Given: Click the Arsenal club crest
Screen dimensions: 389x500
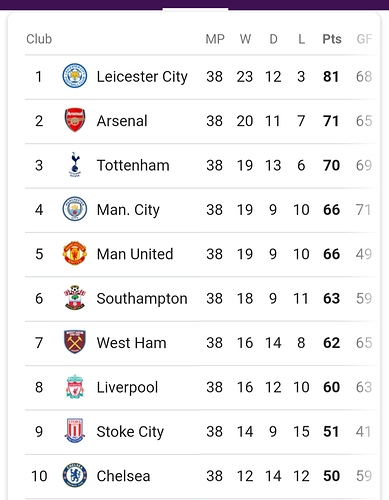Looking at the screenshot, I should tap(75, 120).
